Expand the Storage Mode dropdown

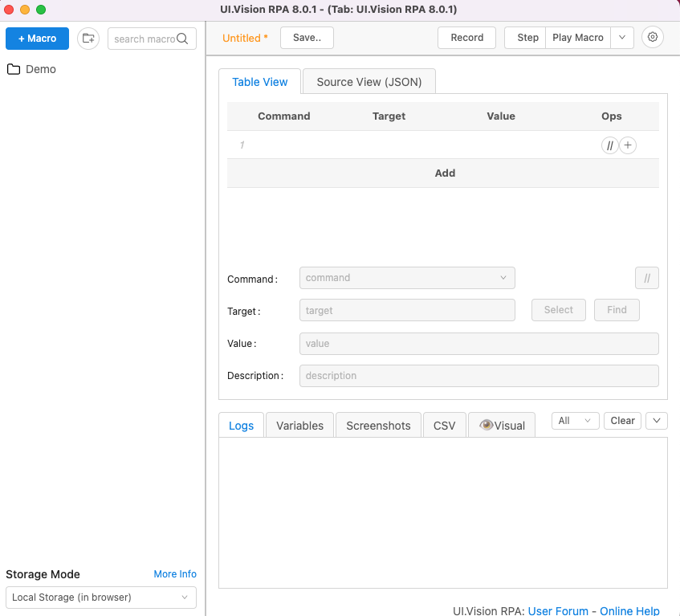click(101, 598)
